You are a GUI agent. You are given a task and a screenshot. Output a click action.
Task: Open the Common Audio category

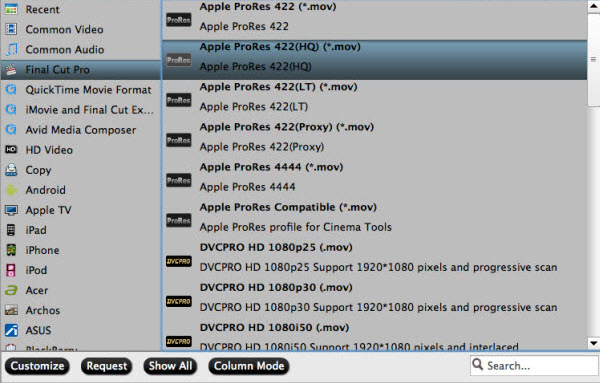[x=80, y=49]
